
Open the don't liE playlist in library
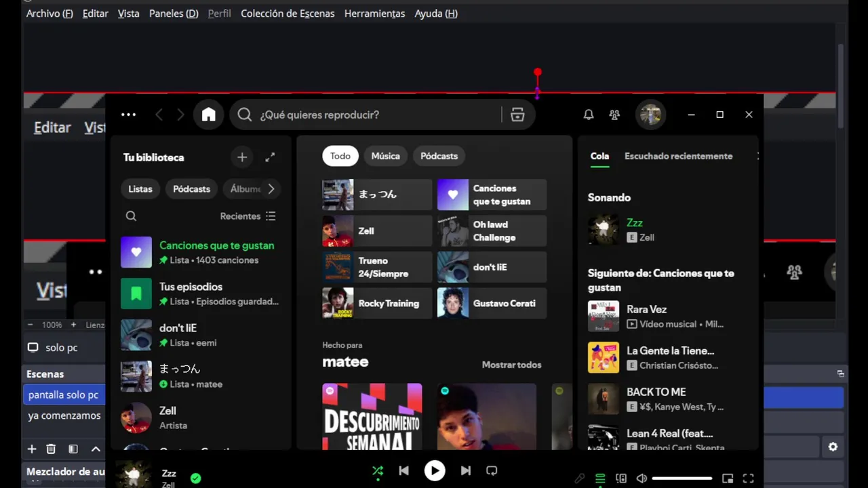[x=201, y=335]
